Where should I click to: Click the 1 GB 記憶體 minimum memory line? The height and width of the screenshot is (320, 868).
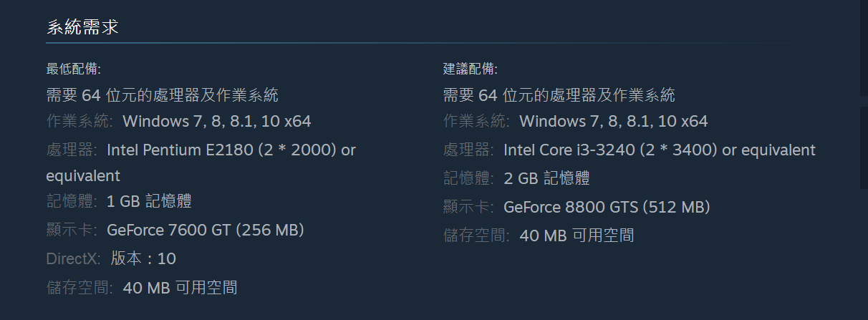(x=119, y=201)
